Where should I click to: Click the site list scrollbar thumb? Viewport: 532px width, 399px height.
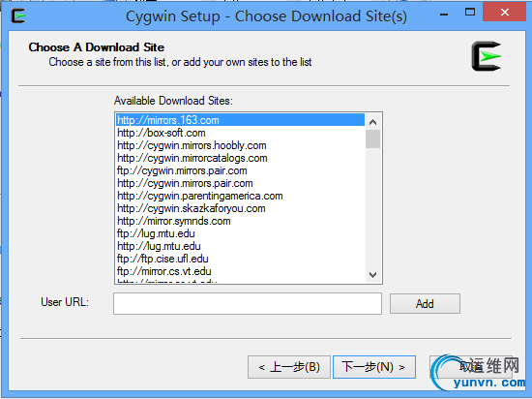tap(372, 138)
